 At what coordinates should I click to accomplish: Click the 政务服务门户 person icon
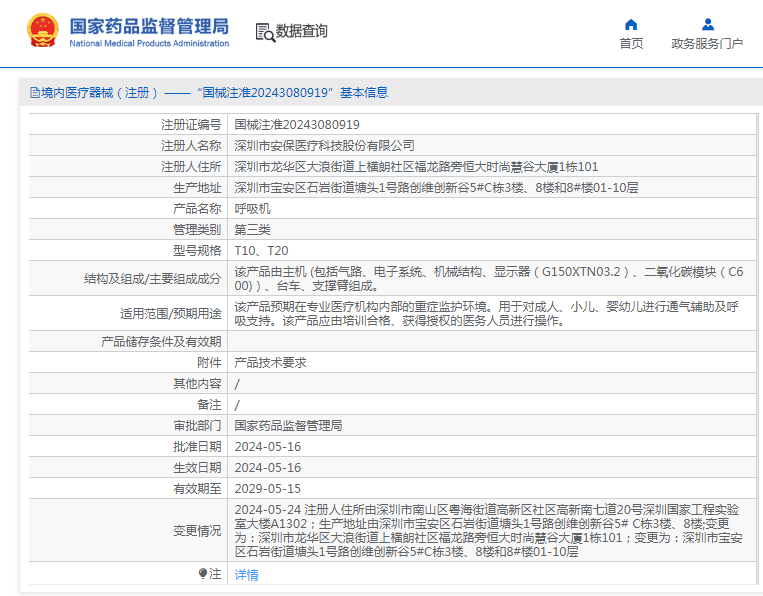point(707,24)
